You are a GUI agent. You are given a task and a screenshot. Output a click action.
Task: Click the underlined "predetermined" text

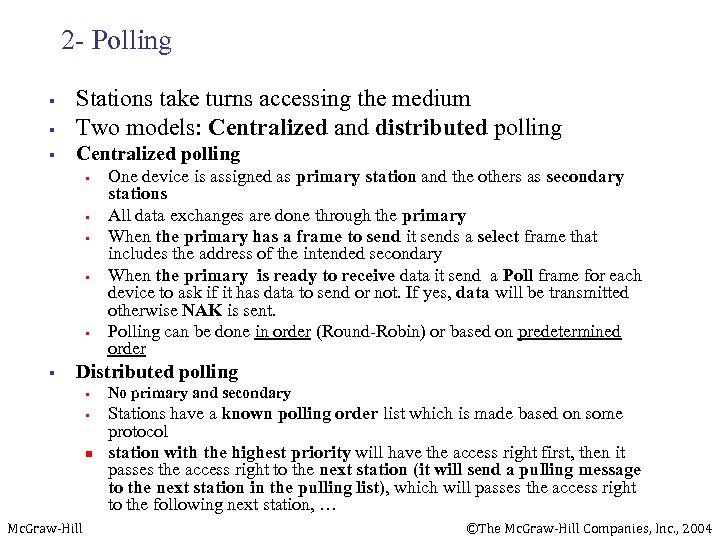(569, 332)
